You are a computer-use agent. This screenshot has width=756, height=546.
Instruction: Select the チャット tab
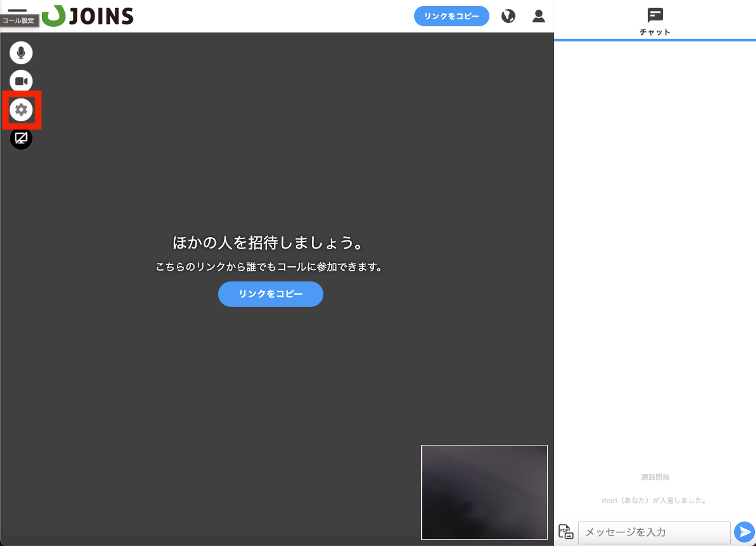click(x=655, y=22)
